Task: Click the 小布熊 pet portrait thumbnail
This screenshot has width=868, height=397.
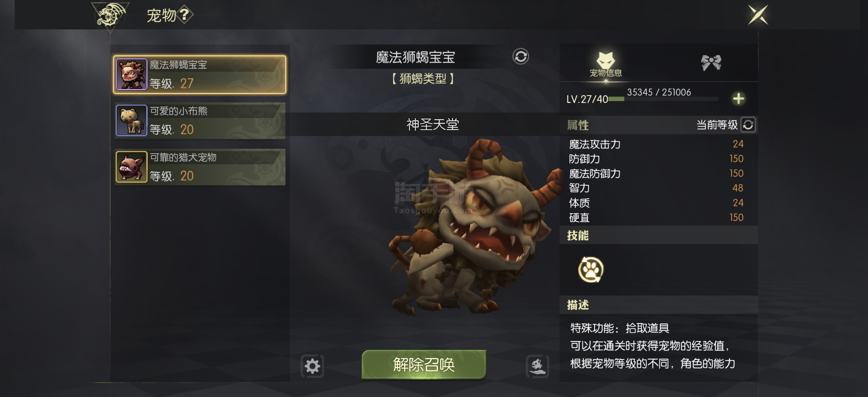Action: (x=131, y=121)
